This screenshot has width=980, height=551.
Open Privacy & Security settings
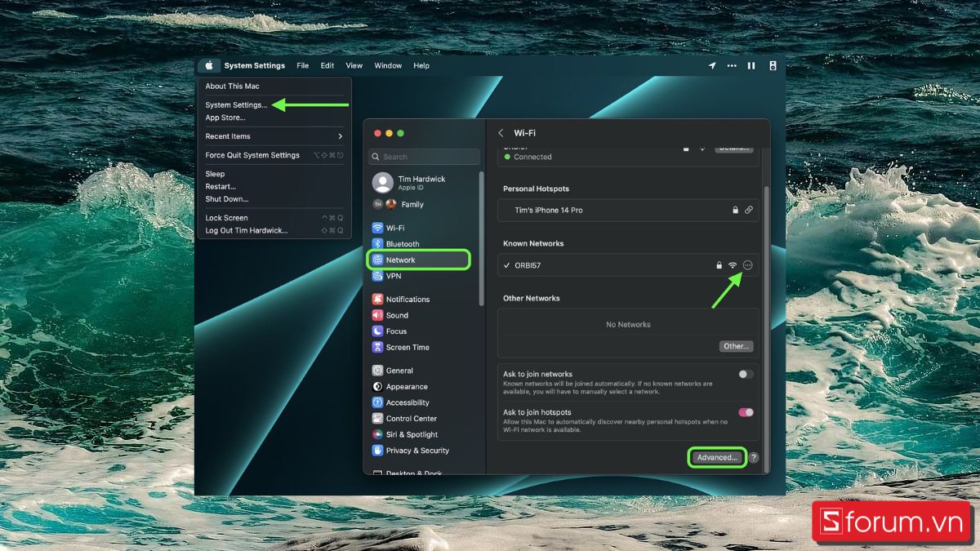pyautogui.click(x=416, y=450)
